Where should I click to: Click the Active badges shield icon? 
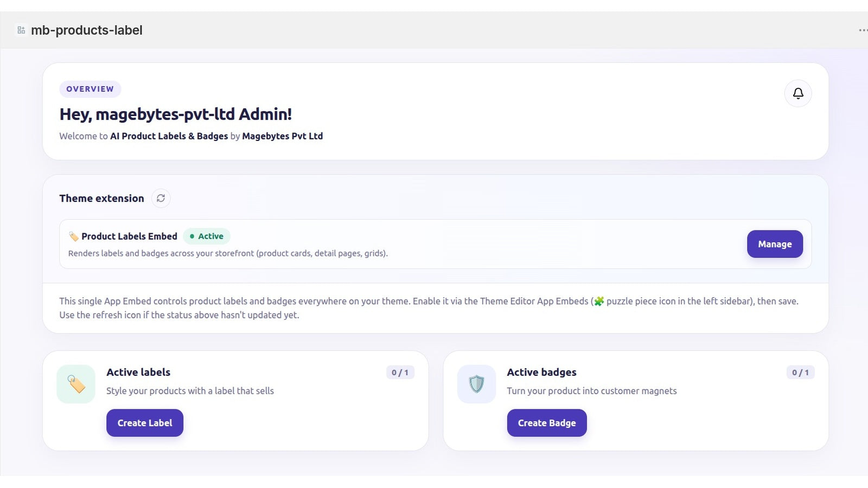click(x=476, y=384)
